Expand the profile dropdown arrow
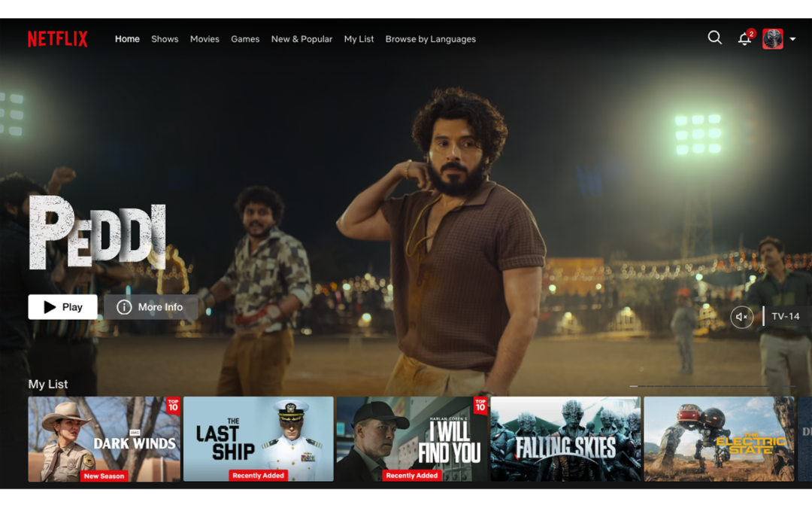 point(792,39)
